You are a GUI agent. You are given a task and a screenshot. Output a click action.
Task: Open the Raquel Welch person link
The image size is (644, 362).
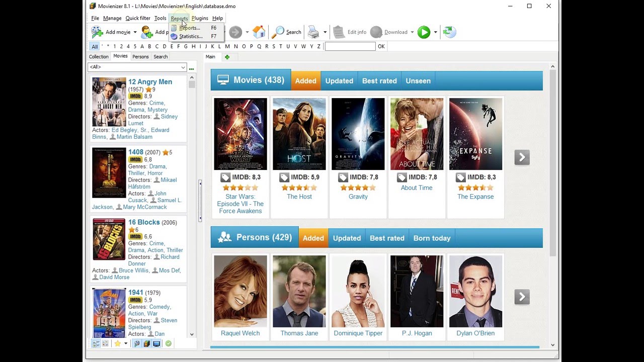(240, 333)
